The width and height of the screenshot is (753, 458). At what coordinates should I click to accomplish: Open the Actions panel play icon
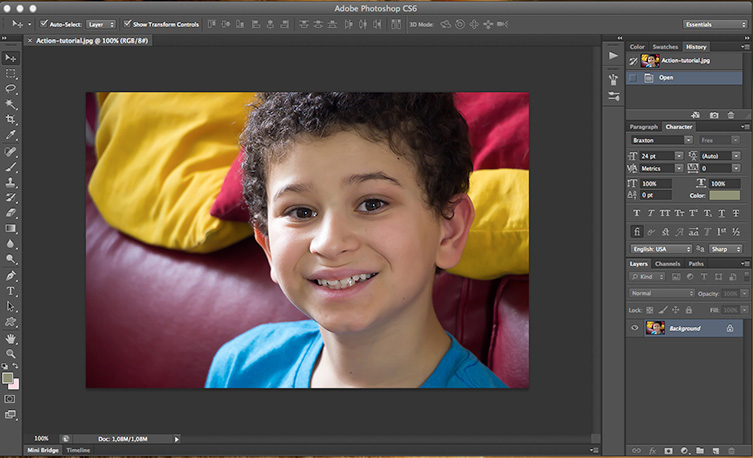click(613, 56)
